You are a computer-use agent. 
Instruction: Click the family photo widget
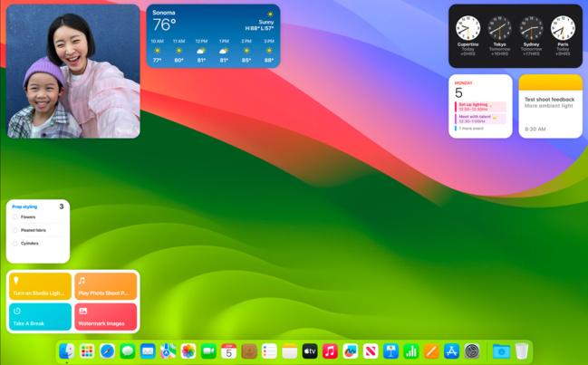[x=73, y=71]
